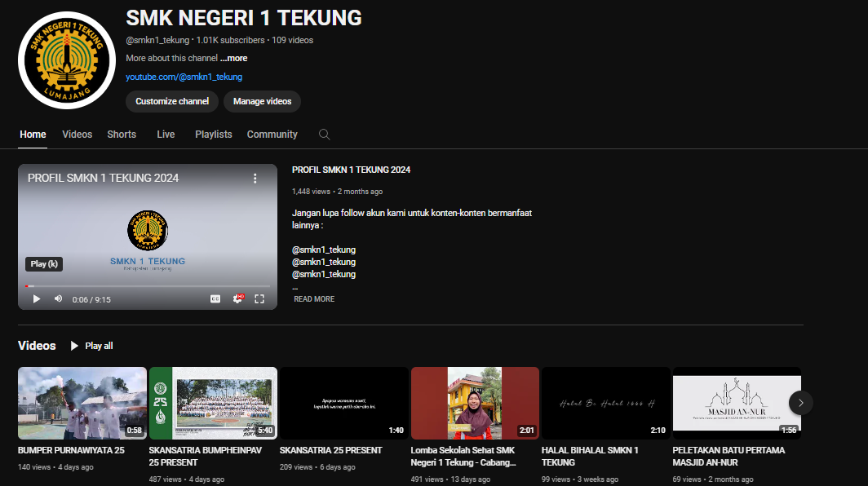Screen dimensions: 868x486
Task: Select the SKANSATRIA BUMPHEINPAV 25 PRESENT thumbnail
Action: pyautogui.click(x=213, y=403)
